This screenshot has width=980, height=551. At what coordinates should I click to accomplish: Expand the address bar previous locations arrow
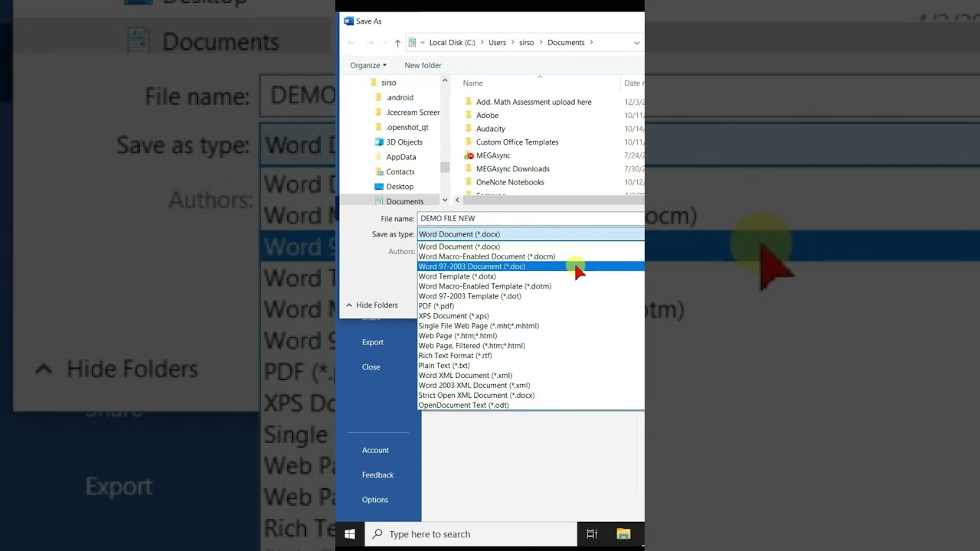click(636, 43)
